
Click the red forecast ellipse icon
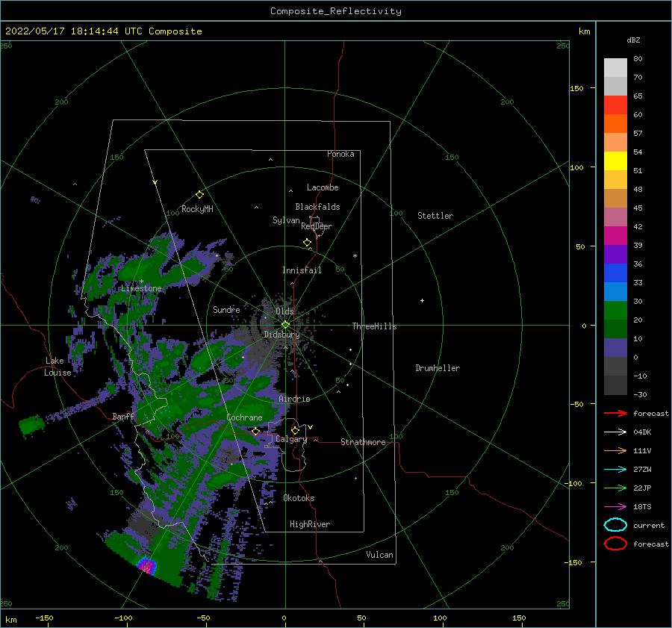615,544
